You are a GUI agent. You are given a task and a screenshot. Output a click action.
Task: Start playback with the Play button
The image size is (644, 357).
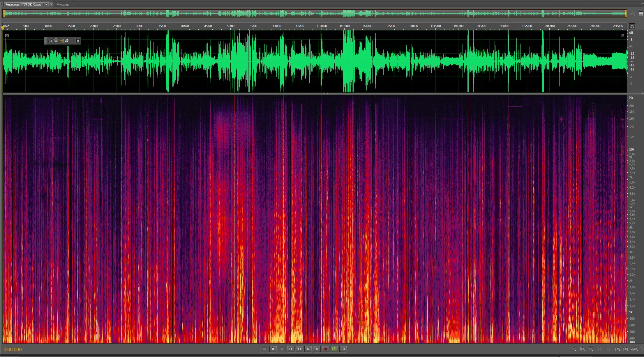[273, 349]
